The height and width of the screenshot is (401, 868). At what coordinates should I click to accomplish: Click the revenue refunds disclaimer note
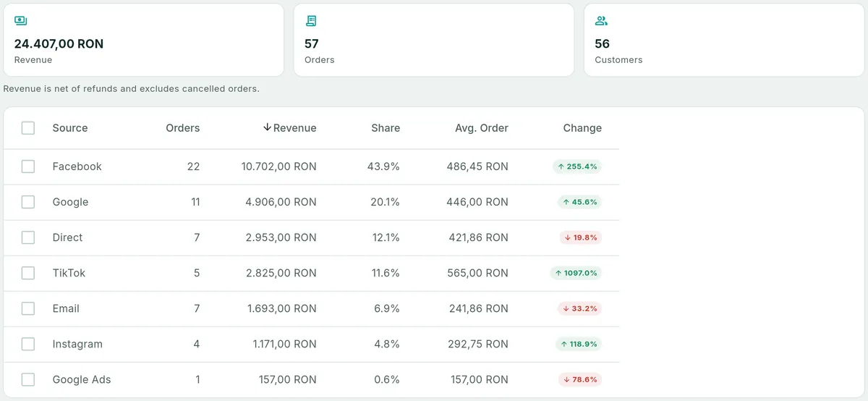pos(131,89)
